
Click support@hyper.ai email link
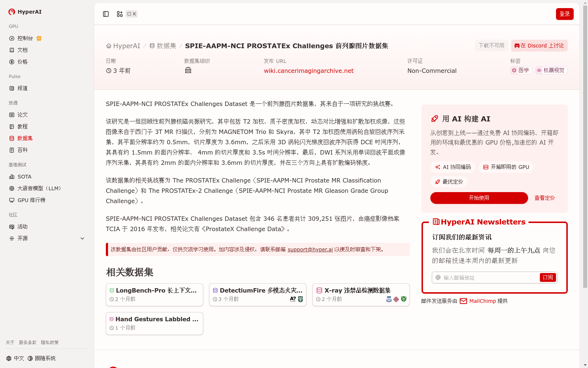click(x=310, y=250)
